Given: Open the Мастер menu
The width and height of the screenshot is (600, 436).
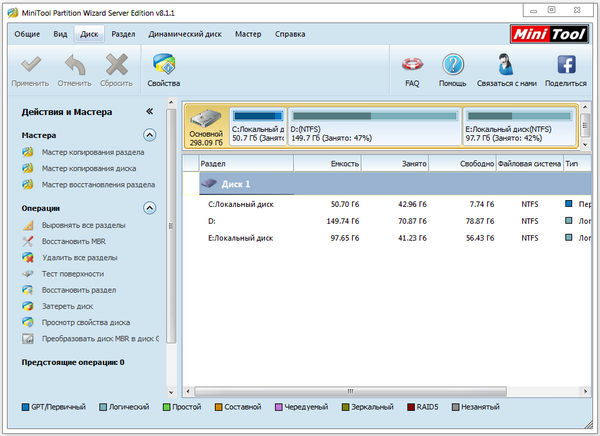Looking at the screenshot, I should point(248,34).
